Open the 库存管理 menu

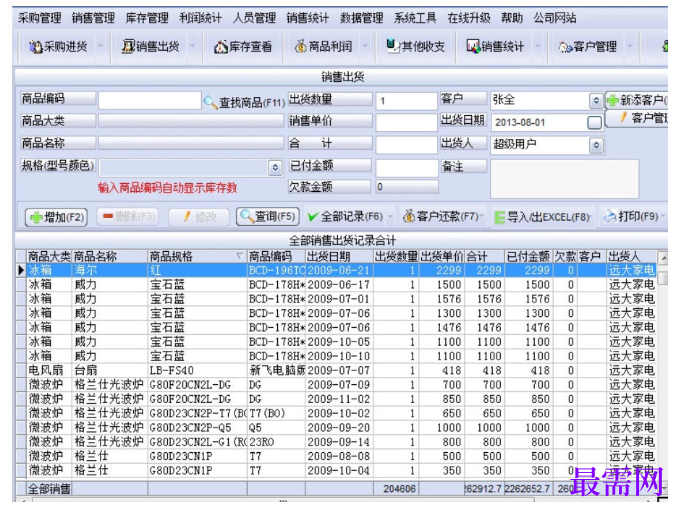pos(147,18)
